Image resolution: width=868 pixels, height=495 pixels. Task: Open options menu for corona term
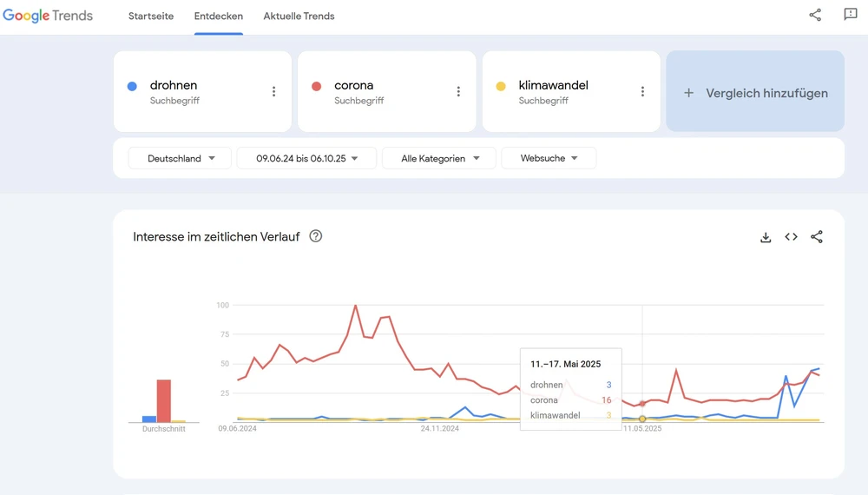pos(458,92)
